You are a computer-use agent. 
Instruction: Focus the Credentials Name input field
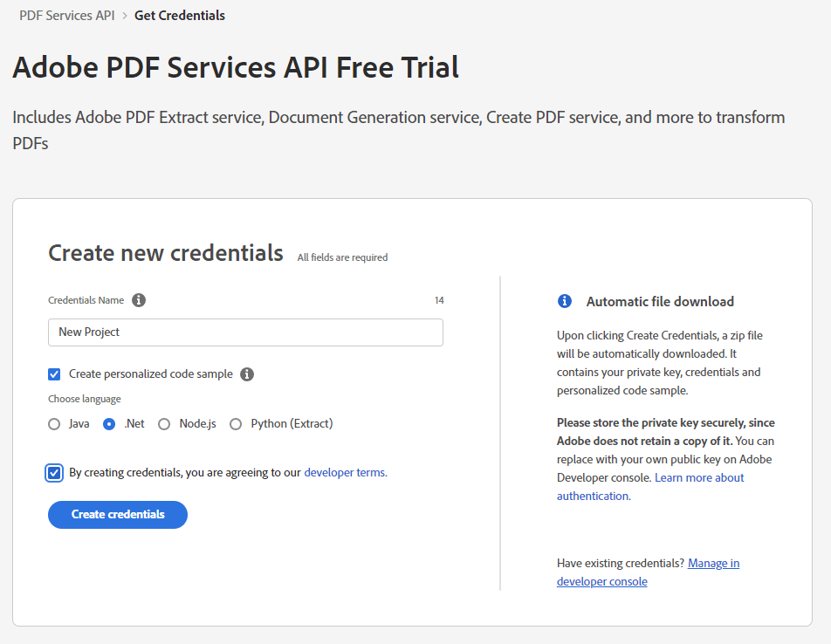tap(245, 332)
